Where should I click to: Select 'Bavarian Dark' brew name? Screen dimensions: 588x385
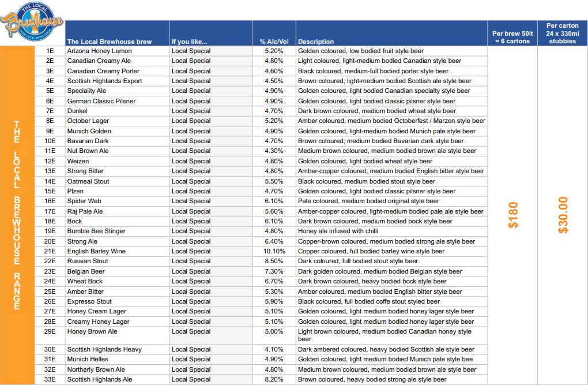pos(88,141)
